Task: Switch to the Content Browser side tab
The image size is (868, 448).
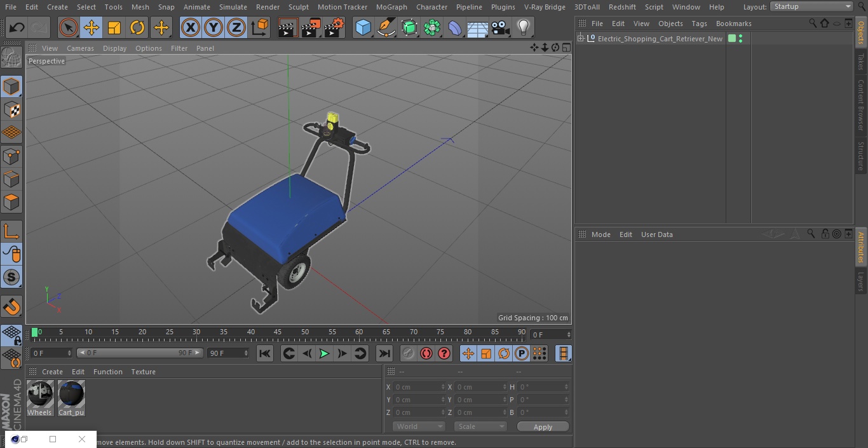Action: tap(861, 105)
